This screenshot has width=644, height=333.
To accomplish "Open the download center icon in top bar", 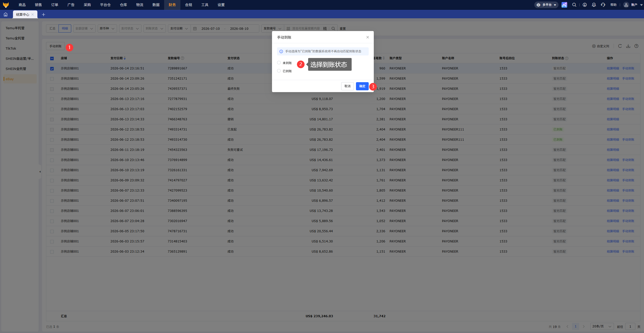I will [584, 5].
